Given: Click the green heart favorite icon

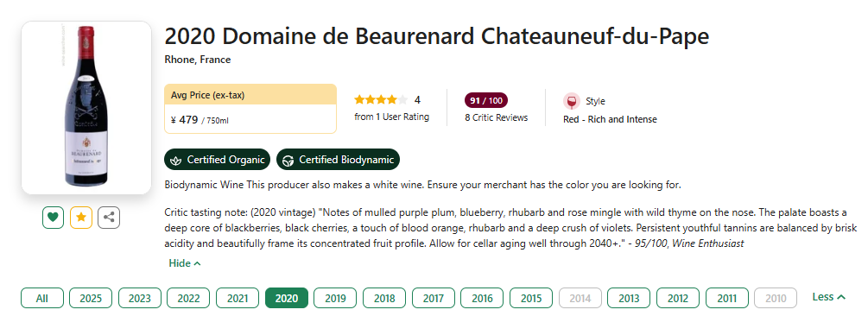Looking at the screenshot, I should click(54, 218).
